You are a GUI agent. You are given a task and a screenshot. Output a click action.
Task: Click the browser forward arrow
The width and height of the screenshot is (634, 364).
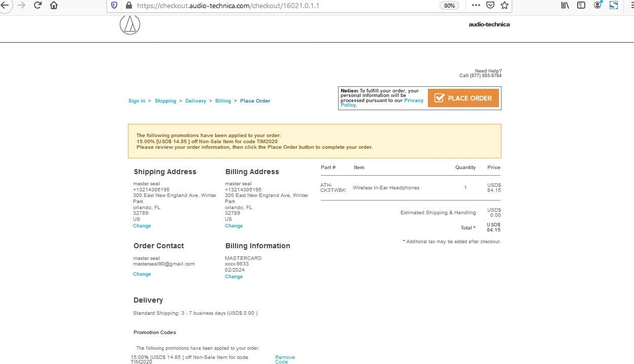tap(21, 5)
